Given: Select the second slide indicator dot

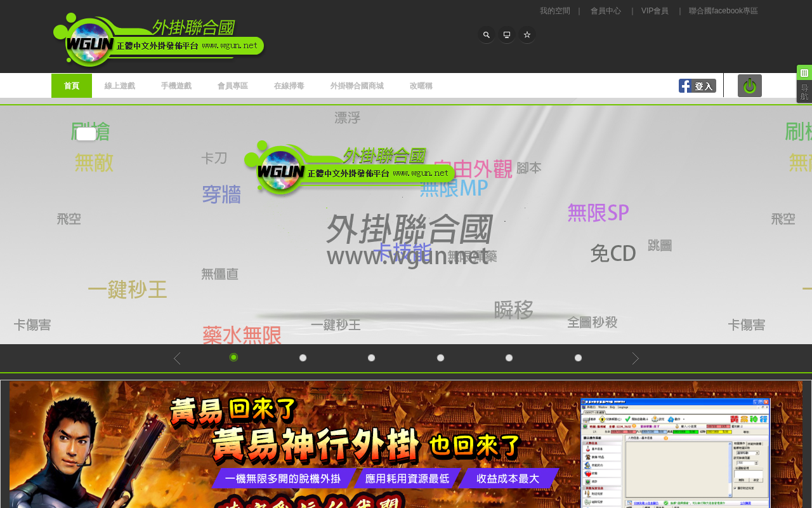Looking at the screenshot, I should point(303,358).
